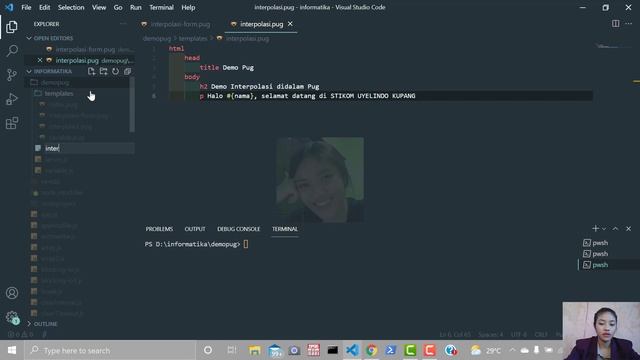Open the Run menu
This screenshot has width=640, height=360.
(136, 7)
